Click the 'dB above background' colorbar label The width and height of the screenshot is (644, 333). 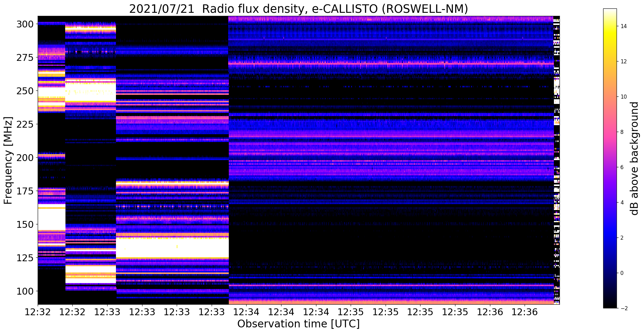click(x=634, y=158)
